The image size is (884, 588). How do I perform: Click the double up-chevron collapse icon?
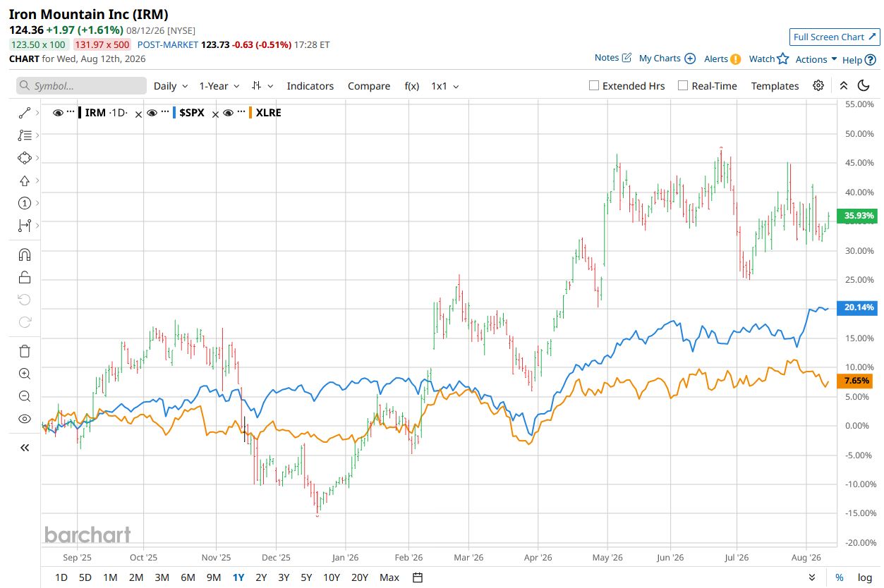pos(844,85)
